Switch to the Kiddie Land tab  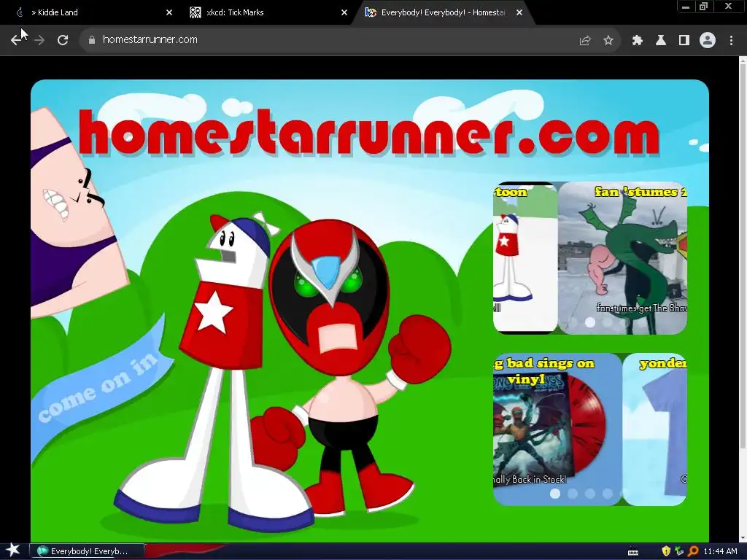click(x=90, y=12)
